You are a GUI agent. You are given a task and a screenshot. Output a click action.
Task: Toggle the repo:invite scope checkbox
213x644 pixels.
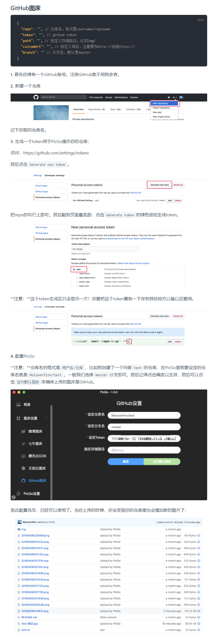point(77,286)
